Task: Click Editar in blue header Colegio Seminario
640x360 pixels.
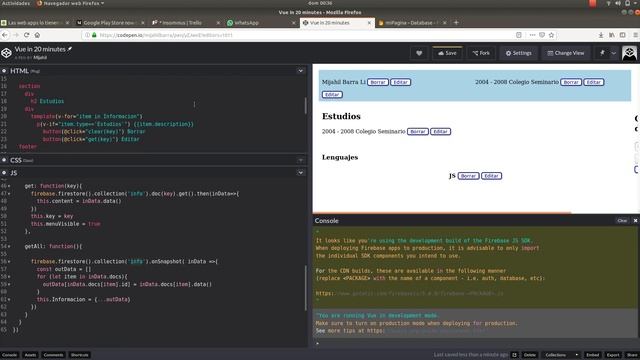Action: 593,82
